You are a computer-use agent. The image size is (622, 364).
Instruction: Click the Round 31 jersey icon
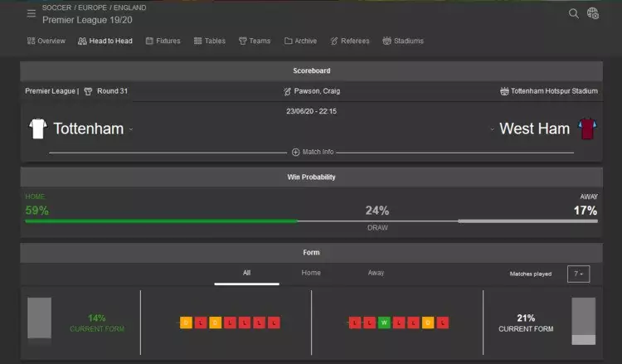pyautogui.click(x=88, y=91)
